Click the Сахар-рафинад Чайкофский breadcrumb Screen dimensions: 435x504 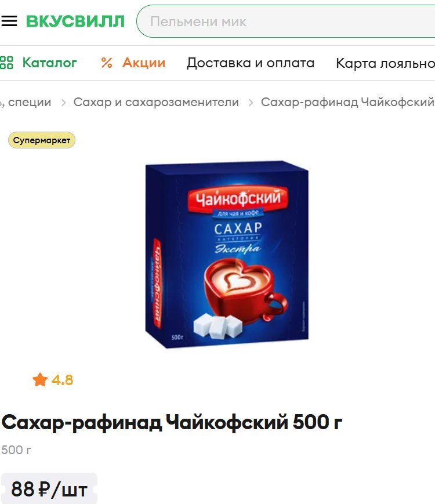pos(347,102)
